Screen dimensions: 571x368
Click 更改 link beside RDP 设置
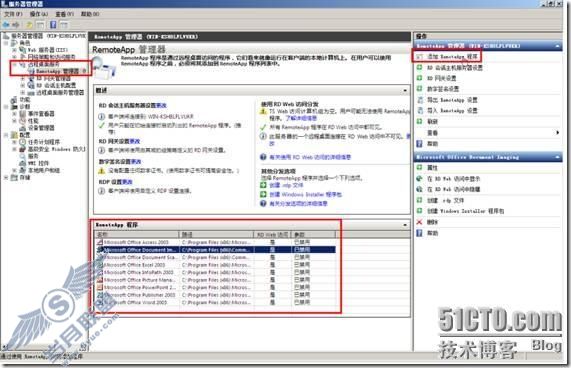pos(127,182)
